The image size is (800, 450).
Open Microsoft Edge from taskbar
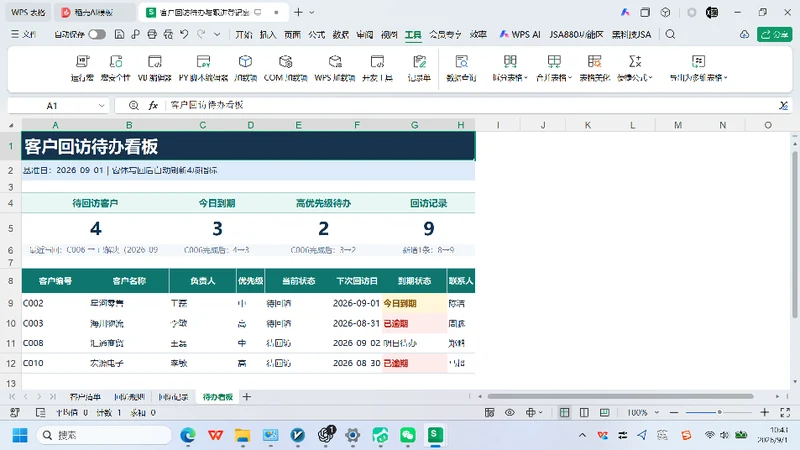pyautogui.click(x=188, y=435)
